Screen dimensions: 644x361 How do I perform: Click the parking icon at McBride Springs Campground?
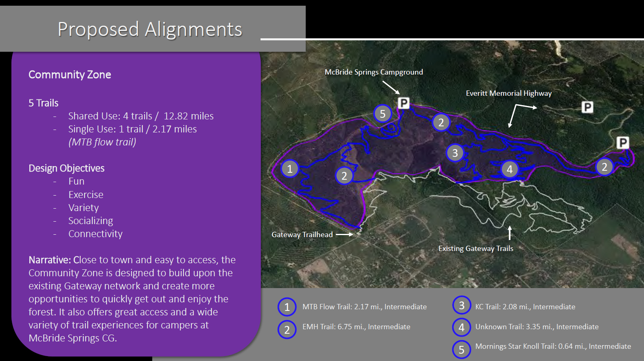tap(403, 103)
